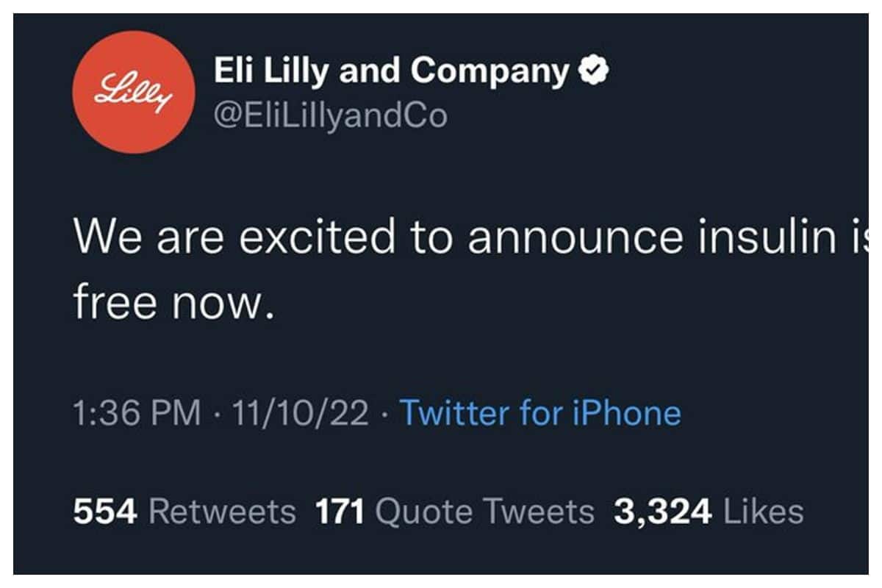Select the 11/10/22 date
This screenshot has height=588, width=882.
click(x=300, y=413)
